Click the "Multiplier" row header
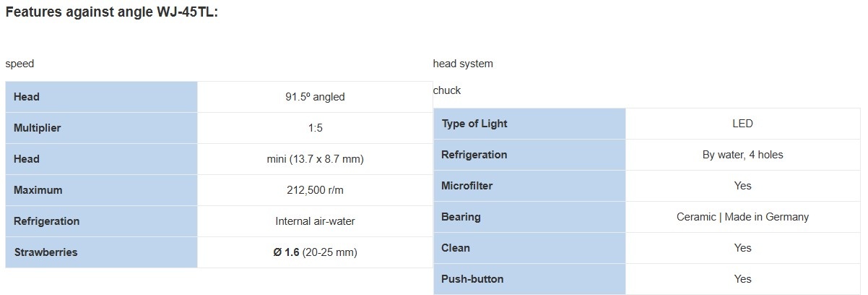 (37, 128)
